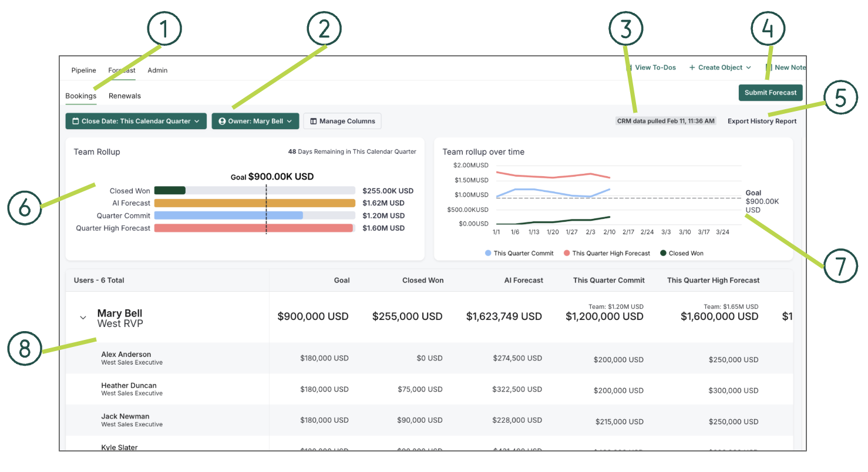Click the $1.20M USD rollup value

pos(383,215)
